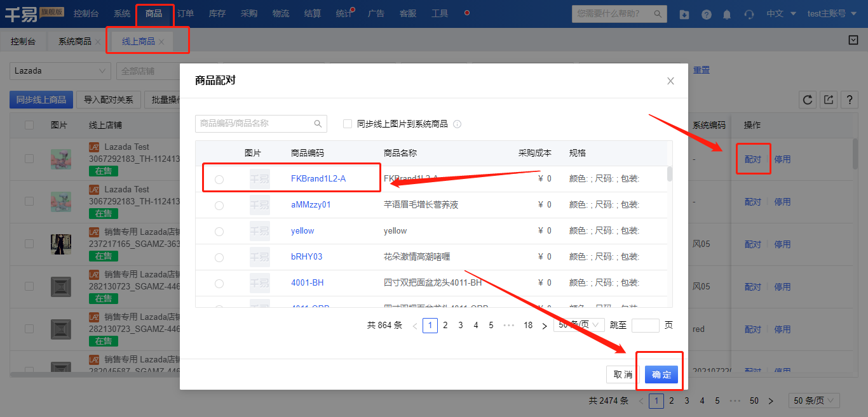Screen dimensions: 868x417
Task: Select the radio button for yellow
Action: tap(219, 232)
